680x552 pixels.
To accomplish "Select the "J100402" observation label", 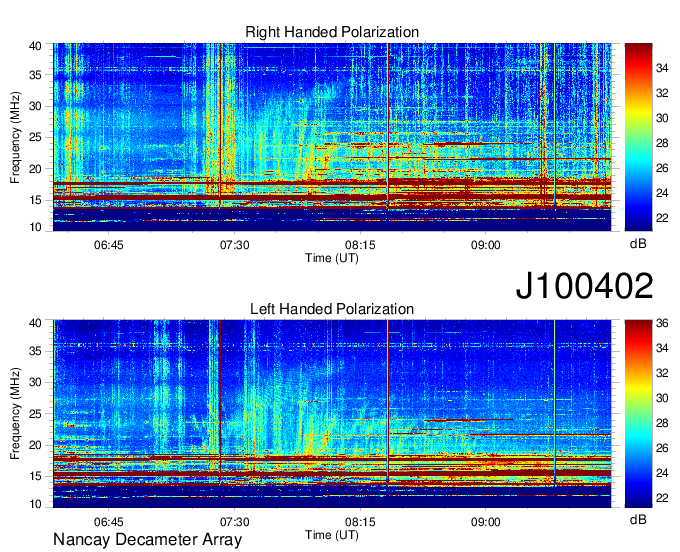I will (584, 286).
